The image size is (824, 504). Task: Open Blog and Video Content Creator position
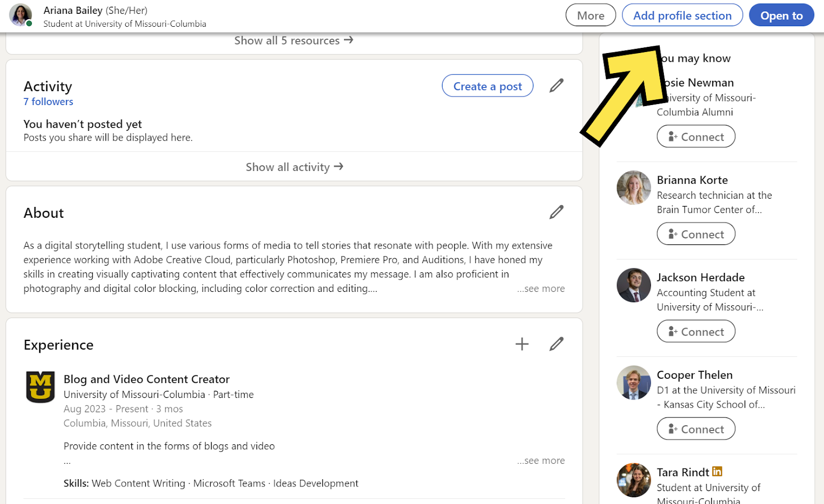click(147, 379)
